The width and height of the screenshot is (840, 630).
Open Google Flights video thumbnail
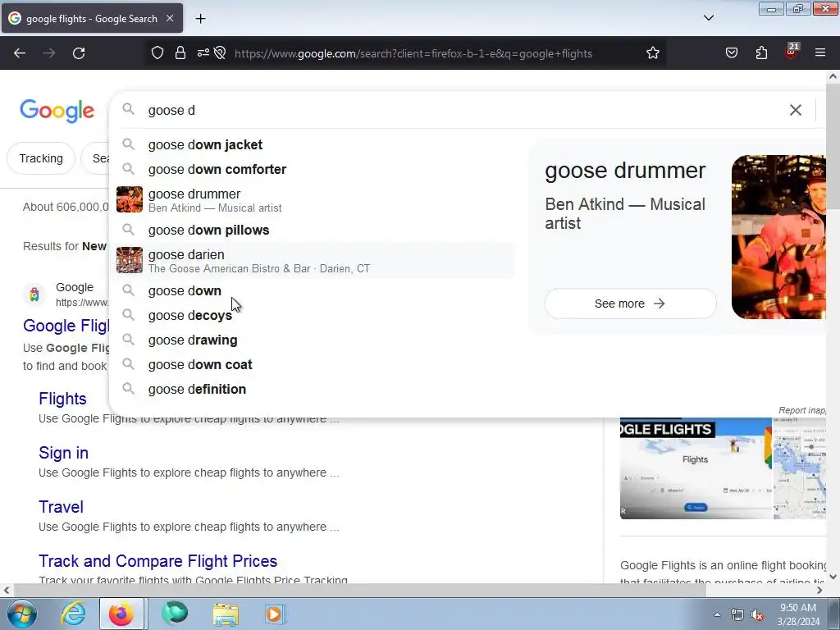(x=696, y=468)
